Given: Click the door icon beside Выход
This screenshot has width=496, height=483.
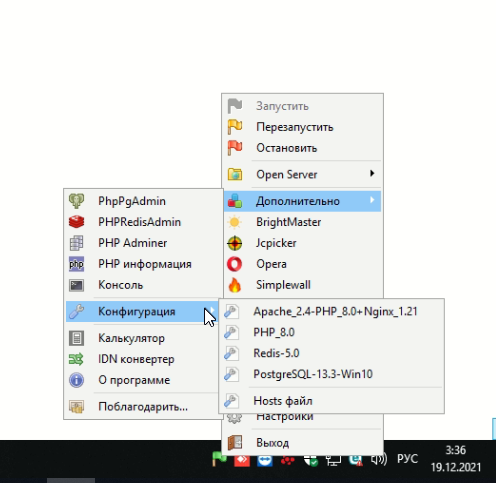Looking at the screenshot, I should (235, 443).
